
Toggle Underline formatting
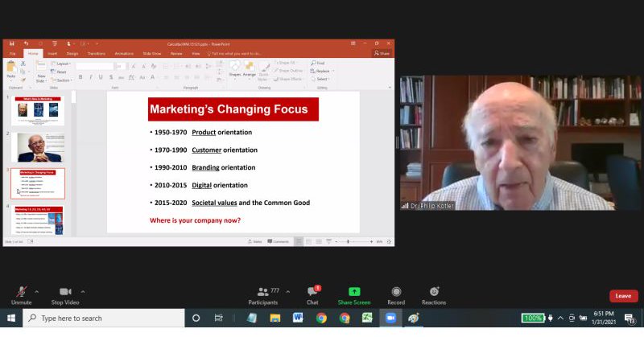pyautogui.click(x=101, y=77)
